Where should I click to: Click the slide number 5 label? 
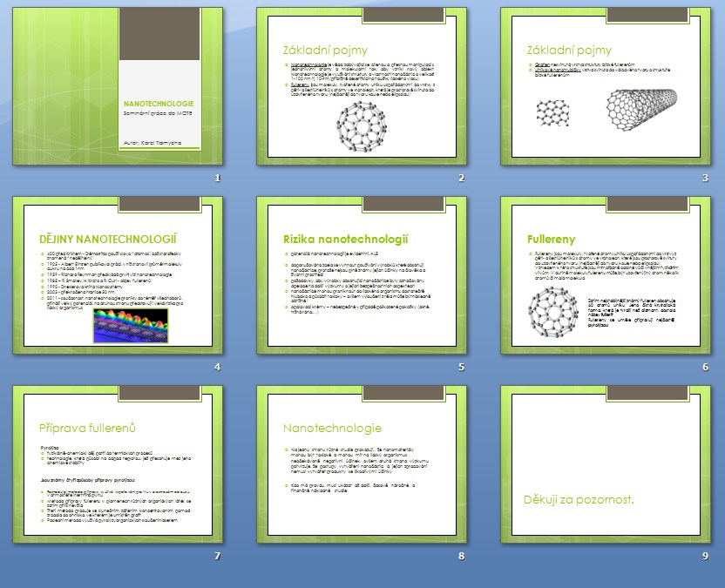(461, 367)
